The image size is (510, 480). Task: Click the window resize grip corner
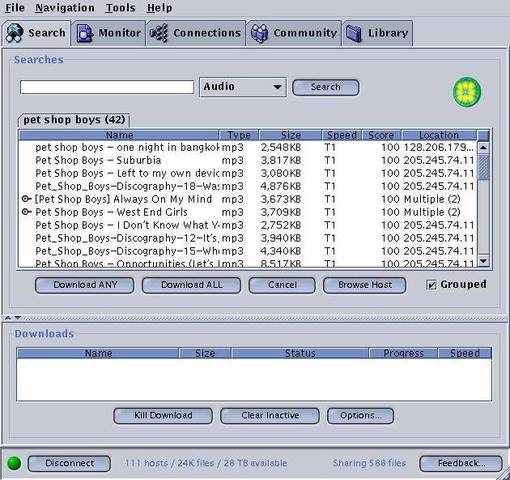point(503,473)
